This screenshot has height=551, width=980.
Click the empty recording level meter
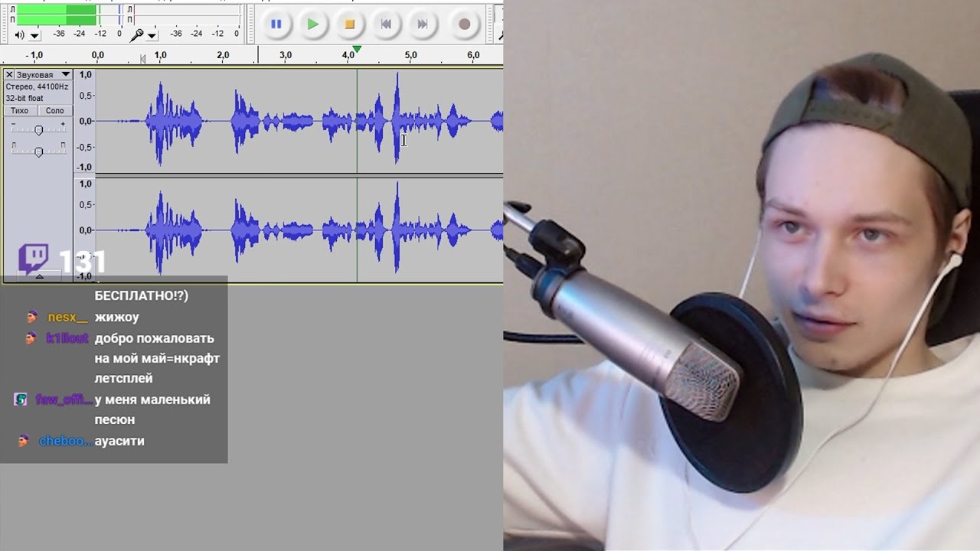tap(188, 14)
